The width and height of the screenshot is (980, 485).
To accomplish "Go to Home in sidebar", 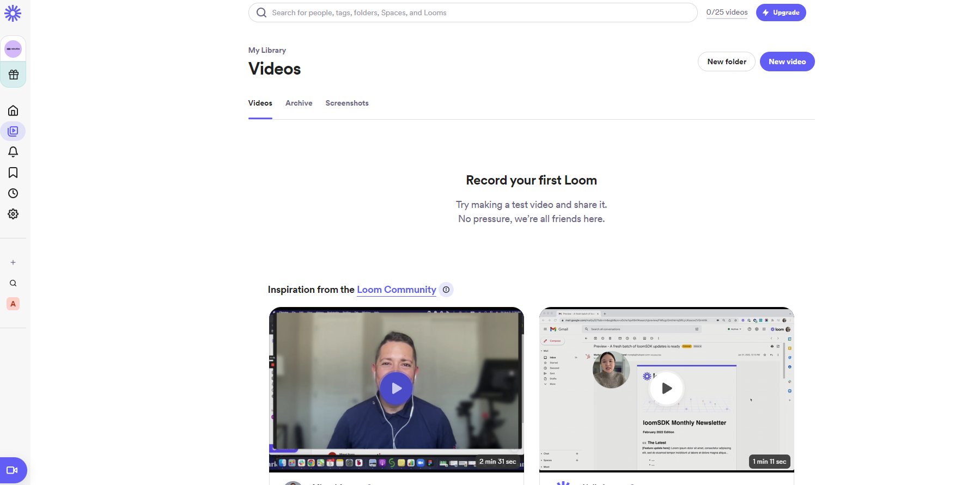I will point(13,110).
